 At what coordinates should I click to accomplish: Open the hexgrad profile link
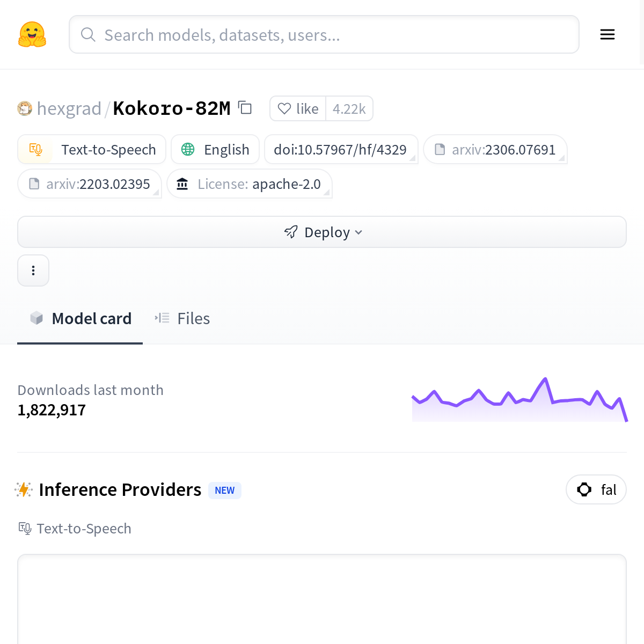pos(69,108)
